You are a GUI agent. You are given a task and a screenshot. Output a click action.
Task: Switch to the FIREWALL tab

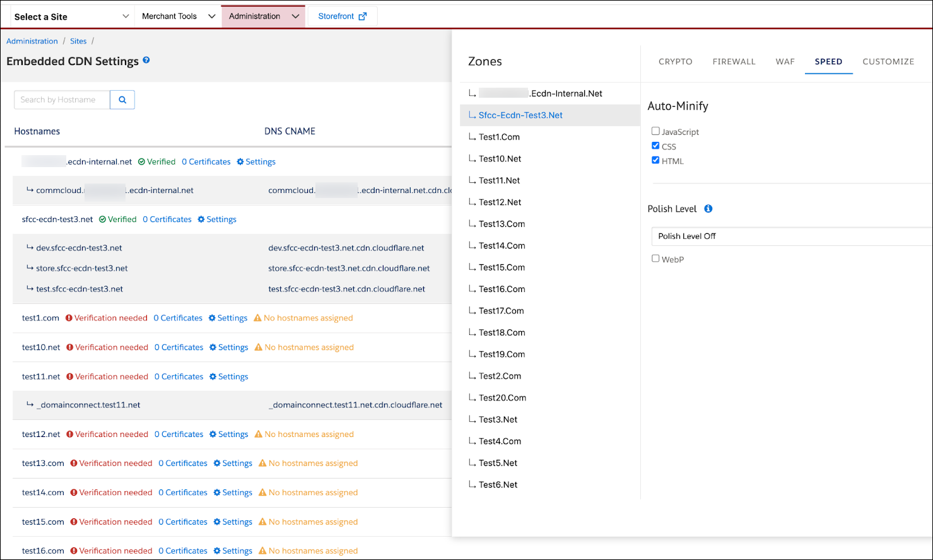734,61
